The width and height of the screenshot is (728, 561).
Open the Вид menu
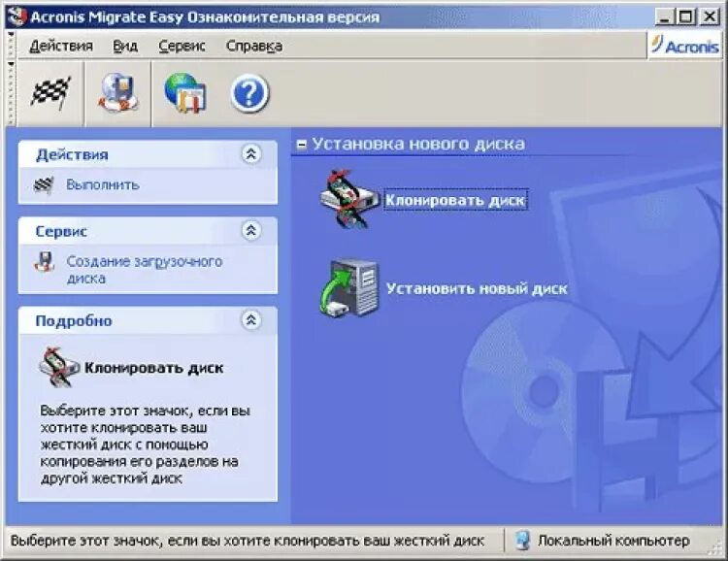pyautogui.click(x=125, y=46)
